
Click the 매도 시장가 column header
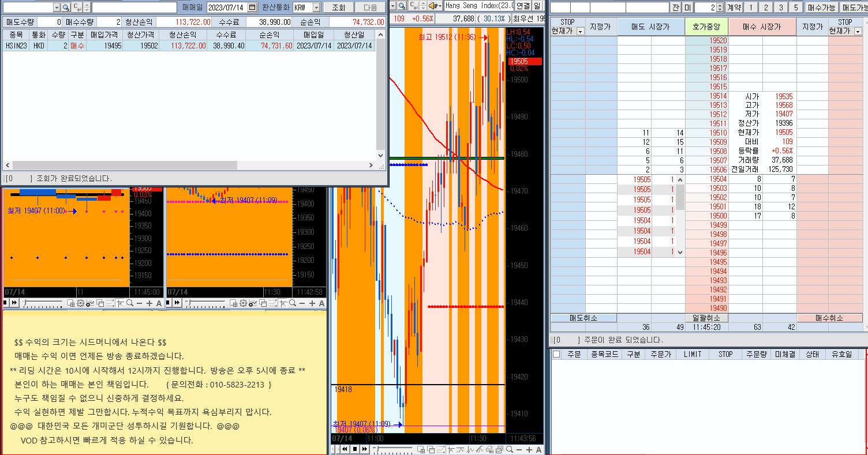pos(651,27)
